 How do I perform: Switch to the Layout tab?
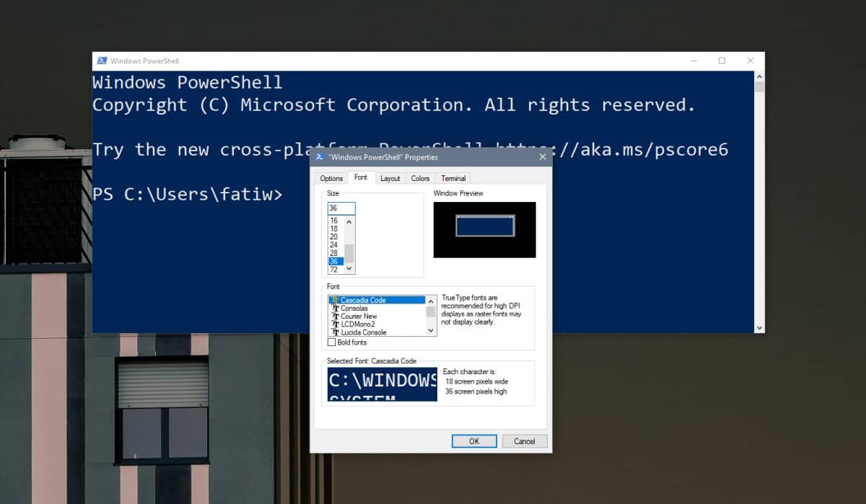pyautogui.click(x=390, y=178)
